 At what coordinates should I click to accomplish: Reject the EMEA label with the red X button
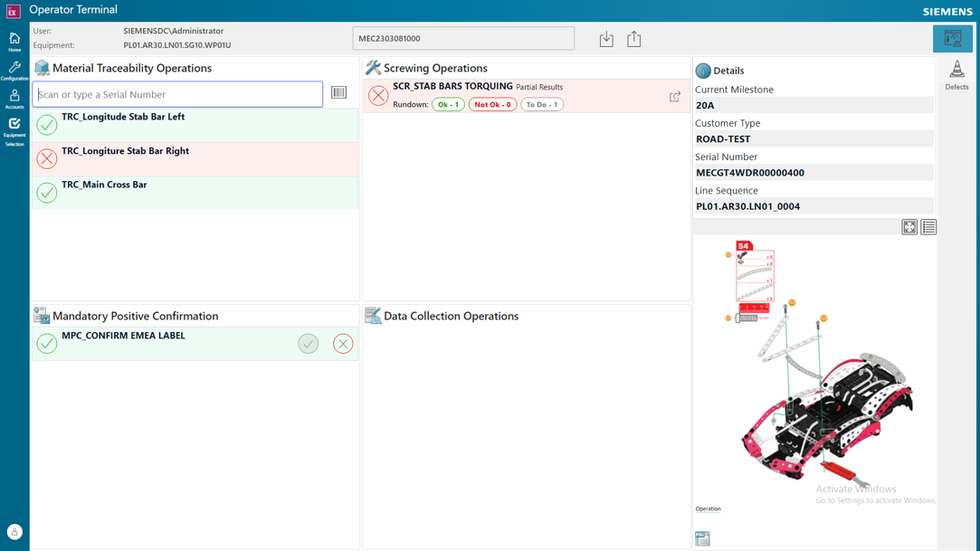tap(343, 344)
